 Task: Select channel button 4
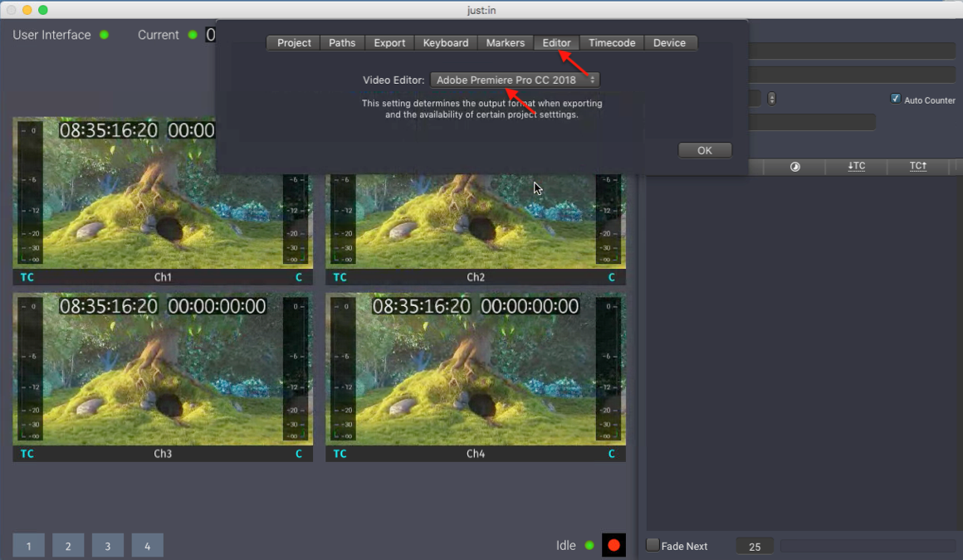tap(148, 545)
